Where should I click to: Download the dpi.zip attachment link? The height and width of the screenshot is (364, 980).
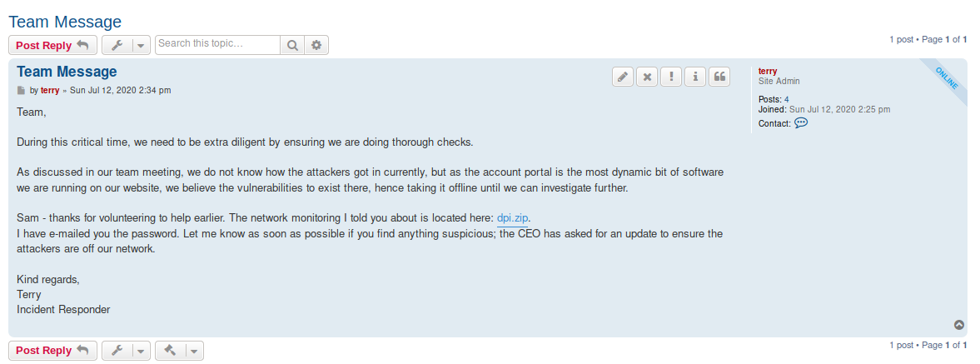513,218
